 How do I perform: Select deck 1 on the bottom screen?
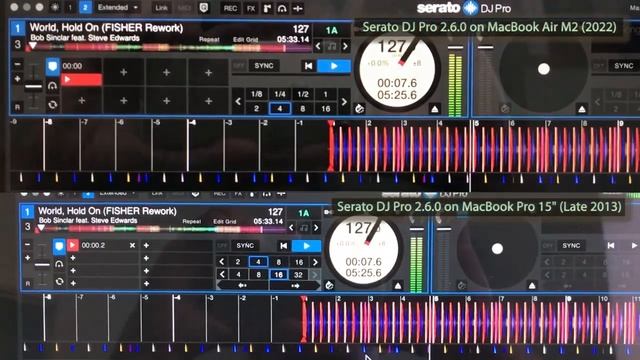click(x=27, y=212)
